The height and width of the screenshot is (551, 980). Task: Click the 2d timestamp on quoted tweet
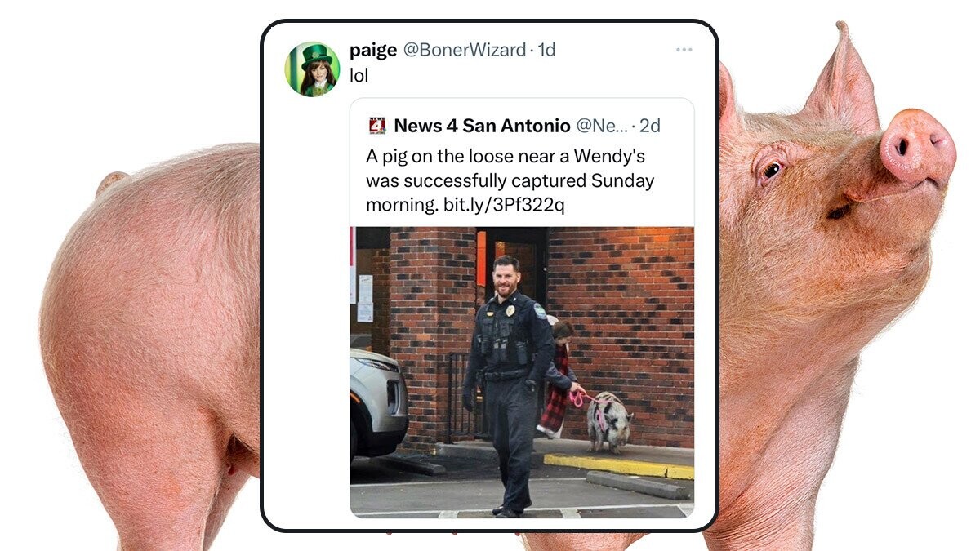pos(649,126)
